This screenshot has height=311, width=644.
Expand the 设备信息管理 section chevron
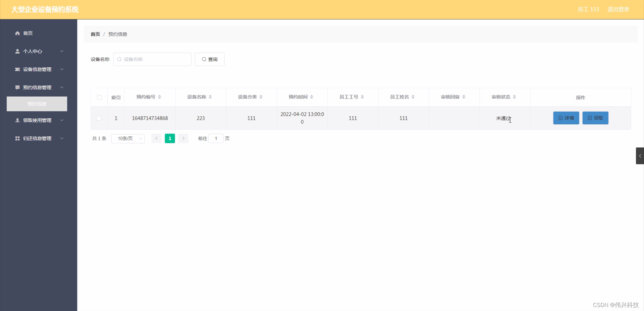tap(62, 69)
